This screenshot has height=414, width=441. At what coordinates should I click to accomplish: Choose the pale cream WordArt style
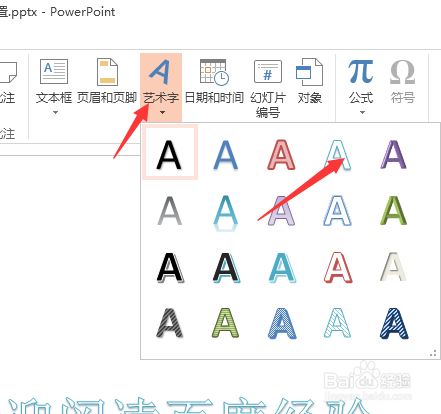click(x=394, y=267)
